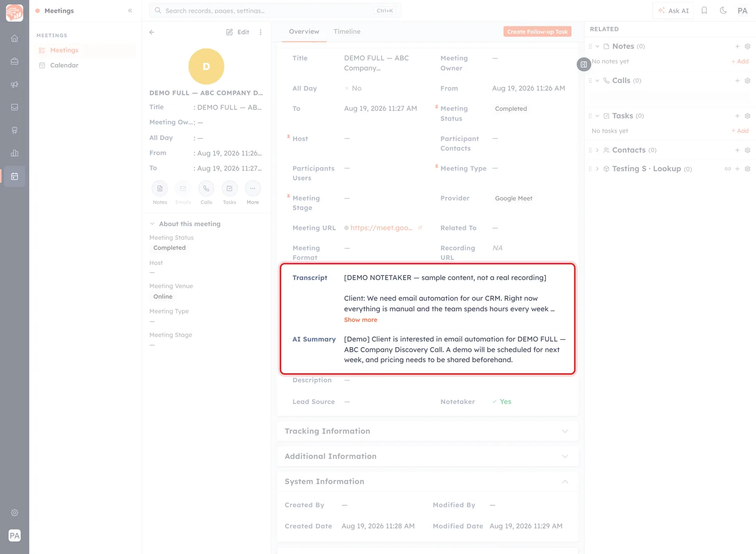Collapse the Tasks related section
Viewport: 756px width, 554px height.
(597, 116)
